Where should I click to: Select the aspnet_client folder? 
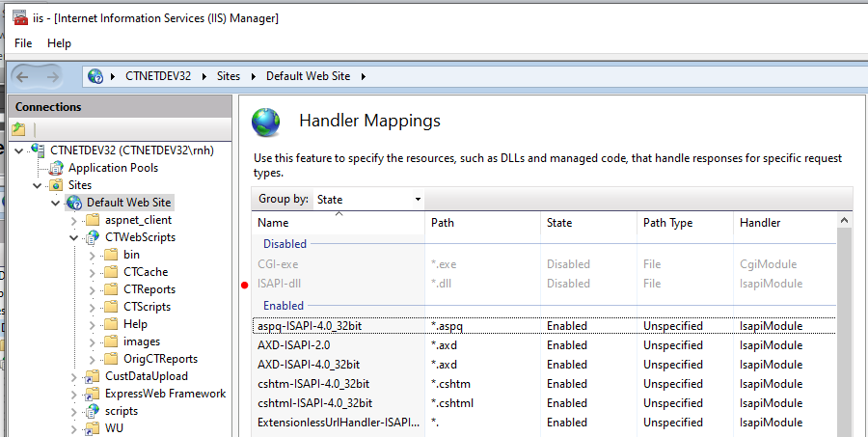click(138, 220)
